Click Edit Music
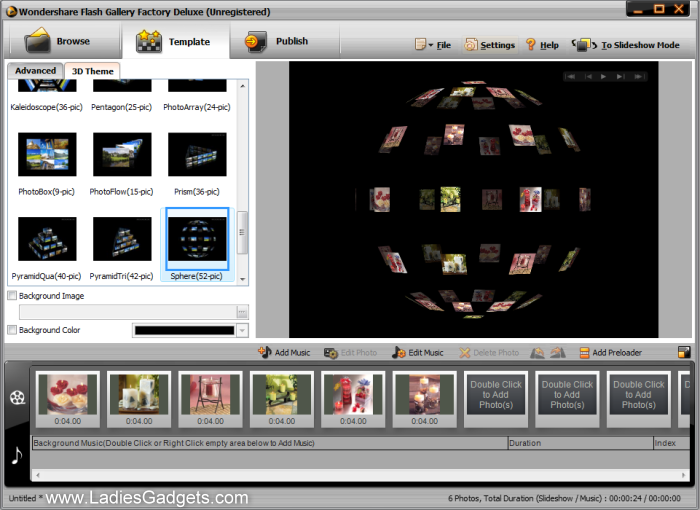The height and width of the screenshot is (510, 700). click(x=418, y=352)
